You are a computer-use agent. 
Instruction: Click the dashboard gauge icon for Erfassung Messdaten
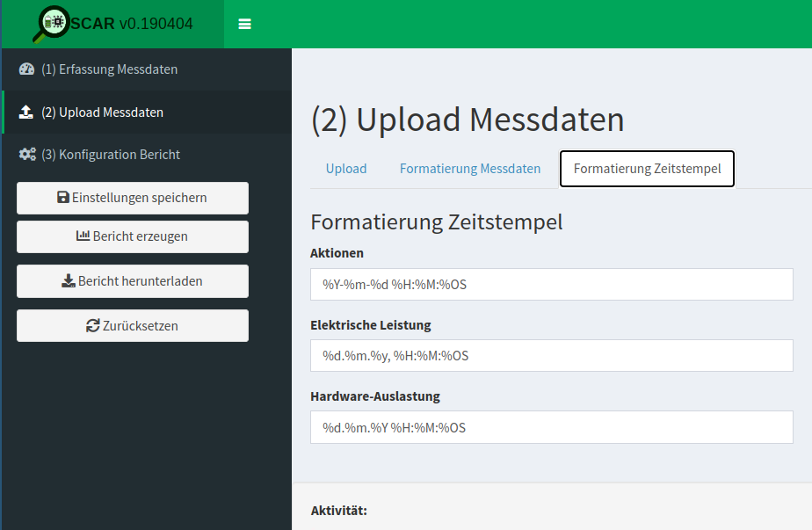click(x=26, y=69)
